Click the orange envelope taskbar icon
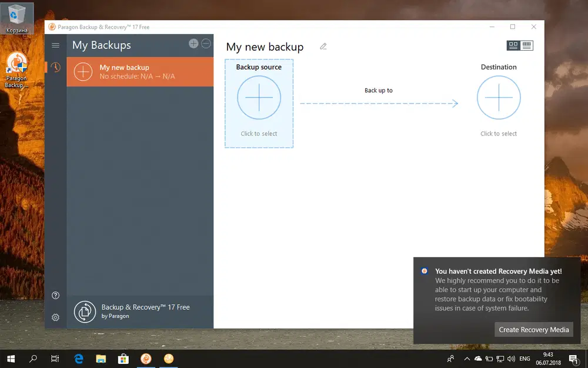The width and height of the screenshot is (588, 368). click(169, 359)
